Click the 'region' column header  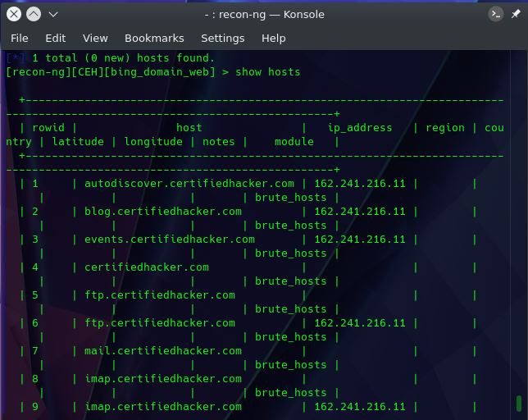[445, 128]
